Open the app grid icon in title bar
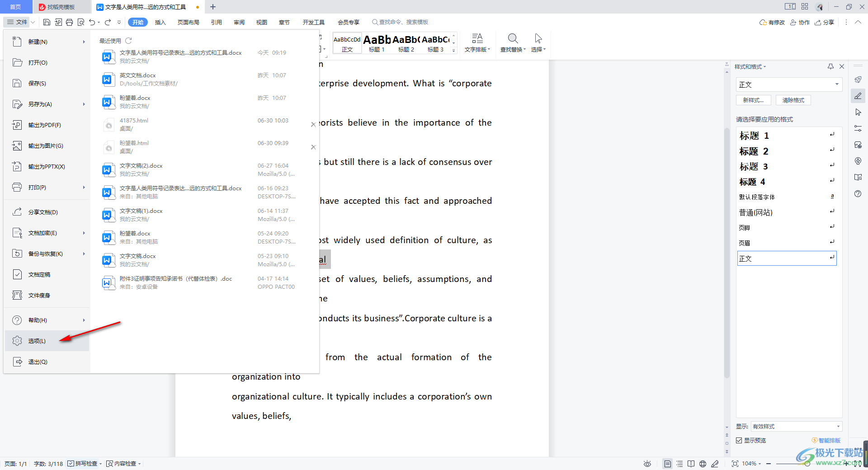 (x=805, y=6)
